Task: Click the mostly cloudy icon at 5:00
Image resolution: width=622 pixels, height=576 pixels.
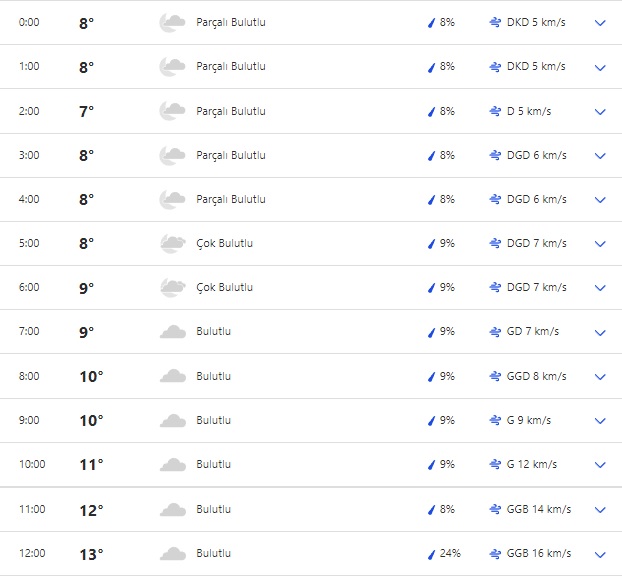Action: tap(172, 244)
